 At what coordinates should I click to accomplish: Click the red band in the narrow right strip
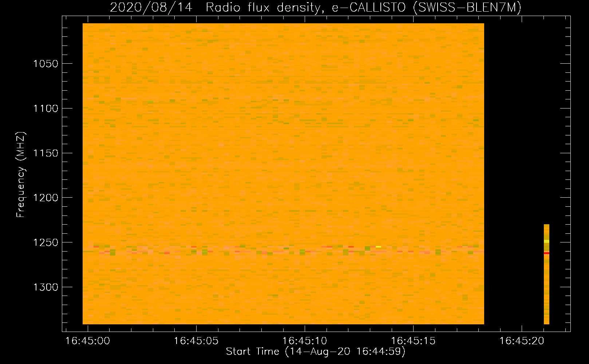coord(546,253)
